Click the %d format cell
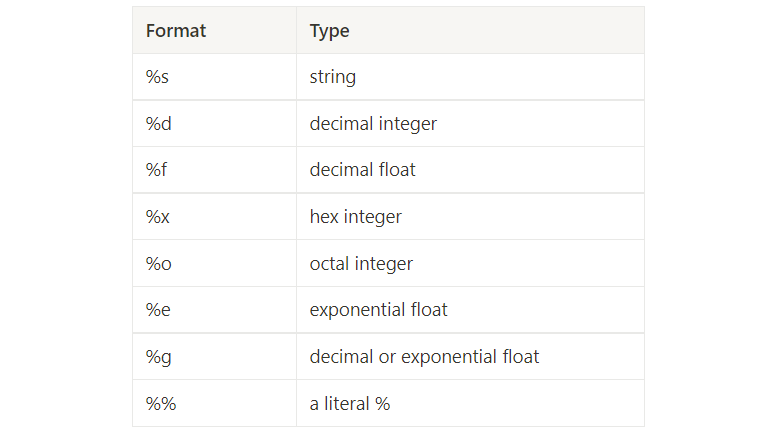This screenshot has width=775, height=439. click(x=215, y=124)
